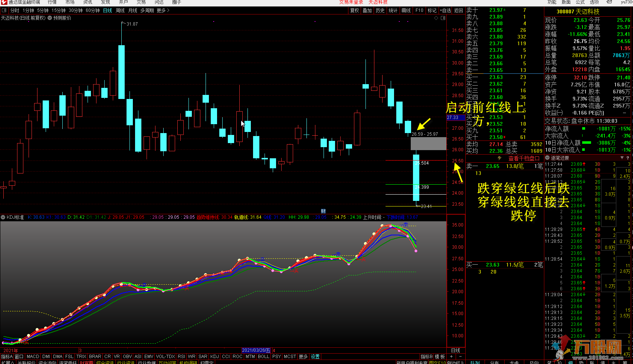Switch to 60分钟 period
633x364 pixels.
coord(93,10)
